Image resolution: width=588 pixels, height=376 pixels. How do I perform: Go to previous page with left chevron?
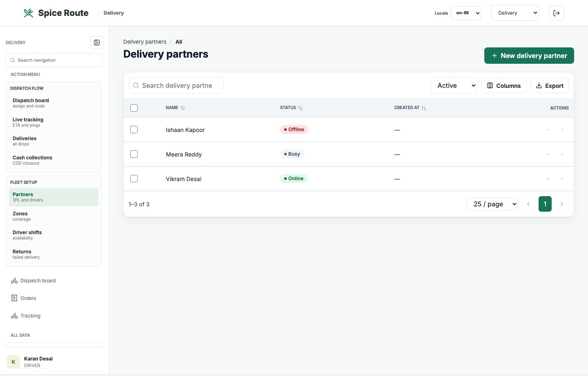tap(528, 204)
